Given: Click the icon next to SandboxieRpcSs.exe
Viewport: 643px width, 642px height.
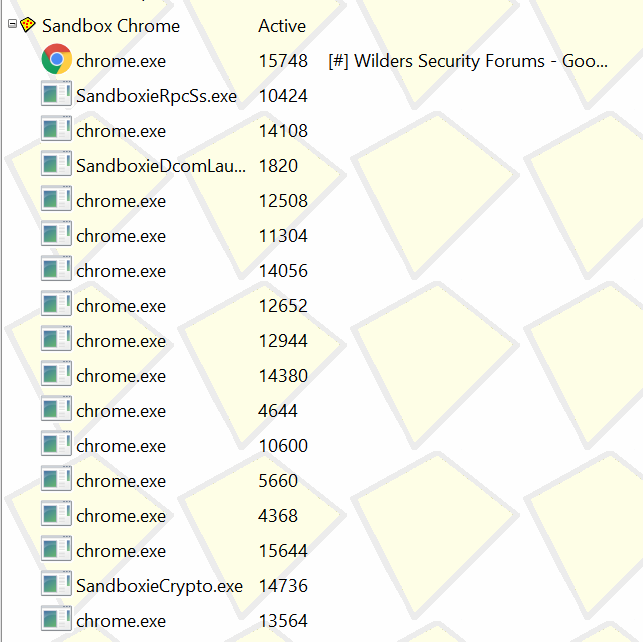Looking at the screenshot, I should pos(57,94).
